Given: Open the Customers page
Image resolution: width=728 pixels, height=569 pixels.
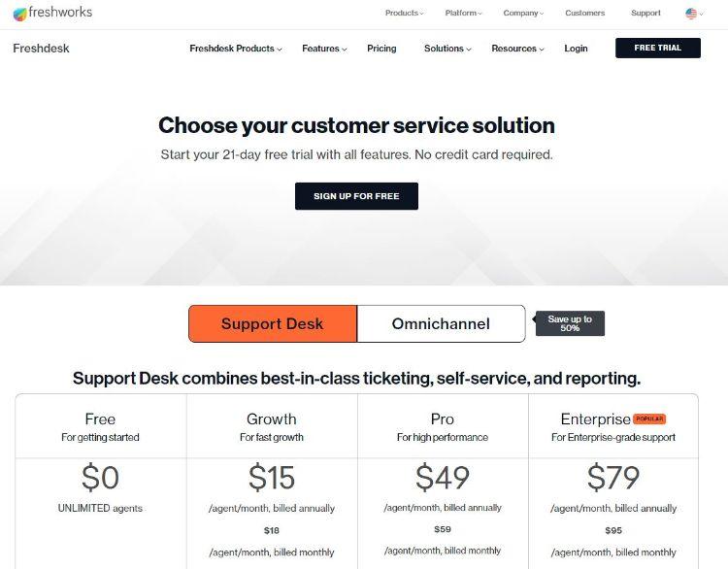Looking at the screenshot, I should coord(584,14).
